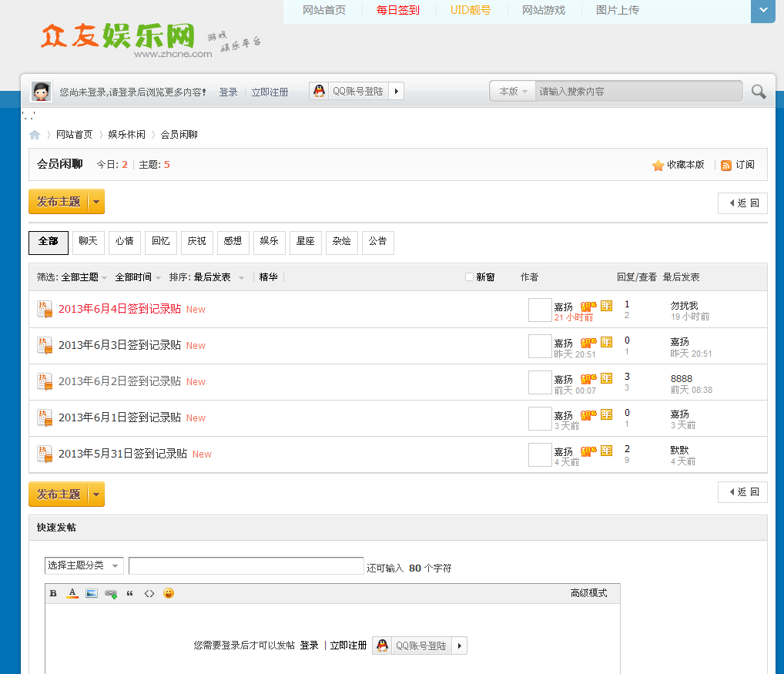
Task: Click the insert image icon in editor
Action: (92, 593)
